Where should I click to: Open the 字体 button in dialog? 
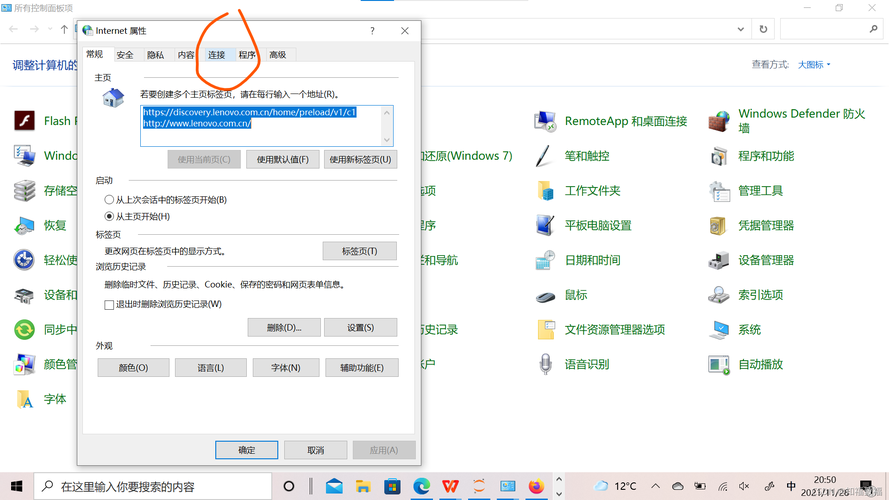pos(286,368)
